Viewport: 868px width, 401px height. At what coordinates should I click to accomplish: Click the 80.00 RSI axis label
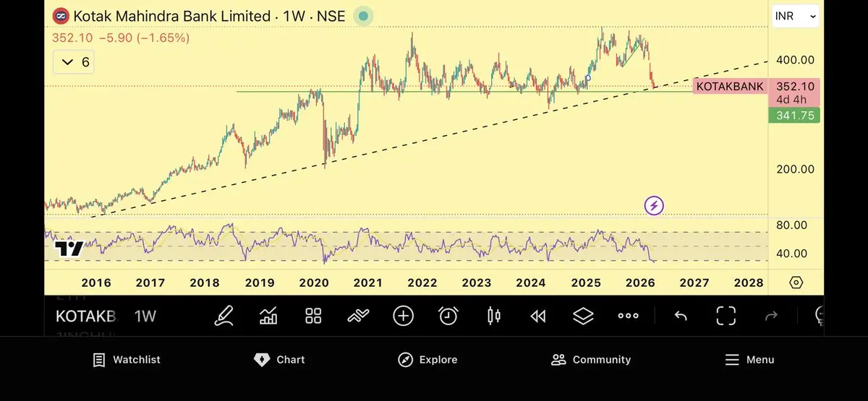(x=791, y=225)
